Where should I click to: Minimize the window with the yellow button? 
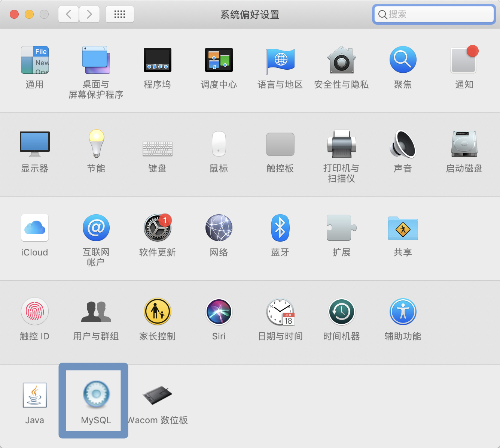tap(29, 14)
